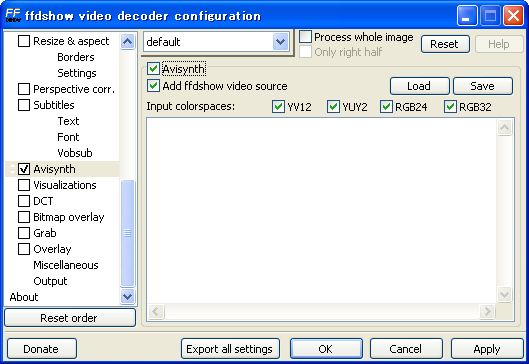
Task: Uncheck Add ffdshow video source
Action: click(153, 86)
